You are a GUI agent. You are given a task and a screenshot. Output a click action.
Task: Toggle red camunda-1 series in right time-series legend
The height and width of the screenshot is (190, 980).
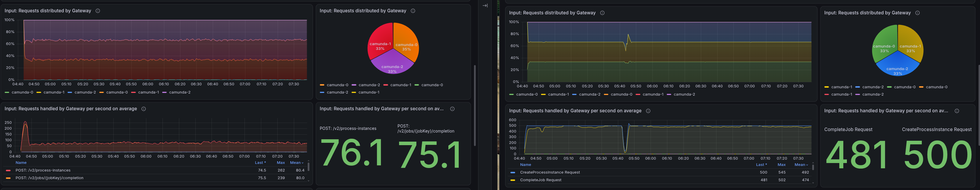[x=649, y=94]
